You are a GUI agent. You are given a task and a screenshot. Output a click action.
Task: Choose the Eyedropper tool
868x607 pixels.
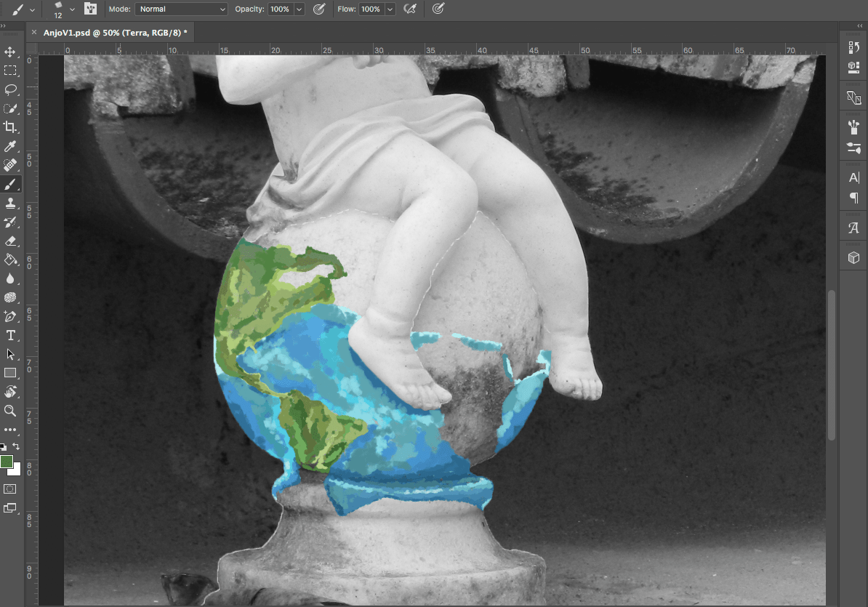pos(10,147)
